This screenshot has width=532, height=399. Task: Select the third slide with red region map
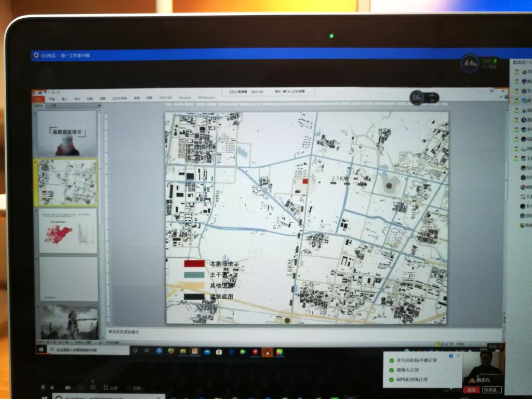[68, 231]
